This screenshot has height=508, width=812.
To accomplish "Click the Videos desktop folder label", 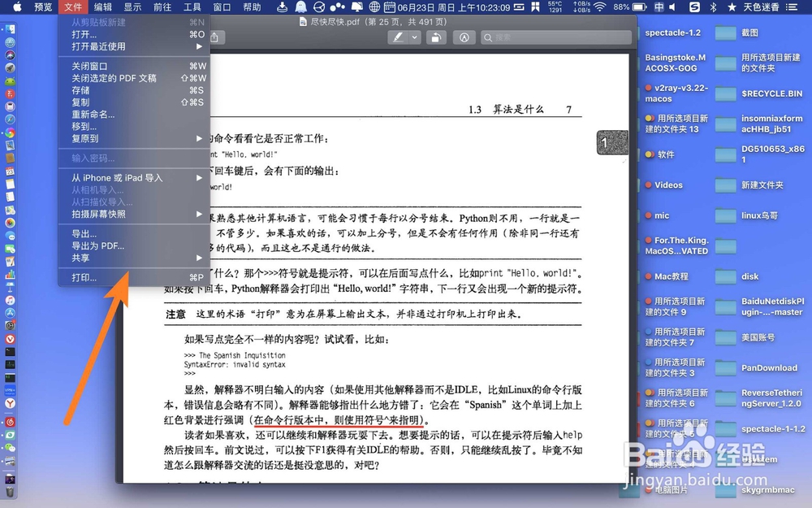I will (x=668, y=185).
